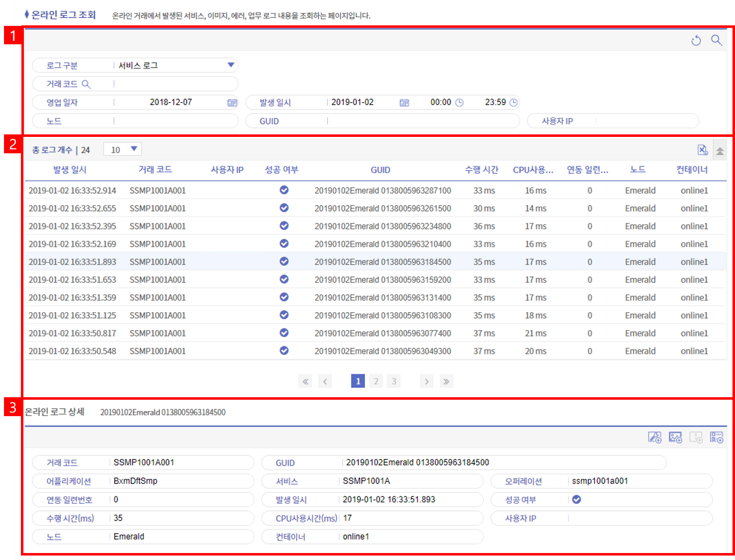Sort by 컨테이너 column header

[x=692, y=170]
